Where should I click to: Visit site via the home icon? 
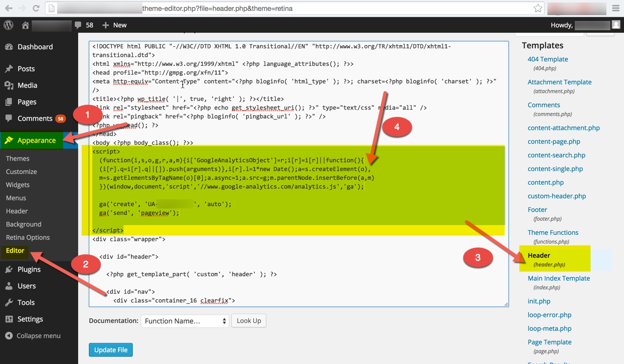tap(25, 25)
